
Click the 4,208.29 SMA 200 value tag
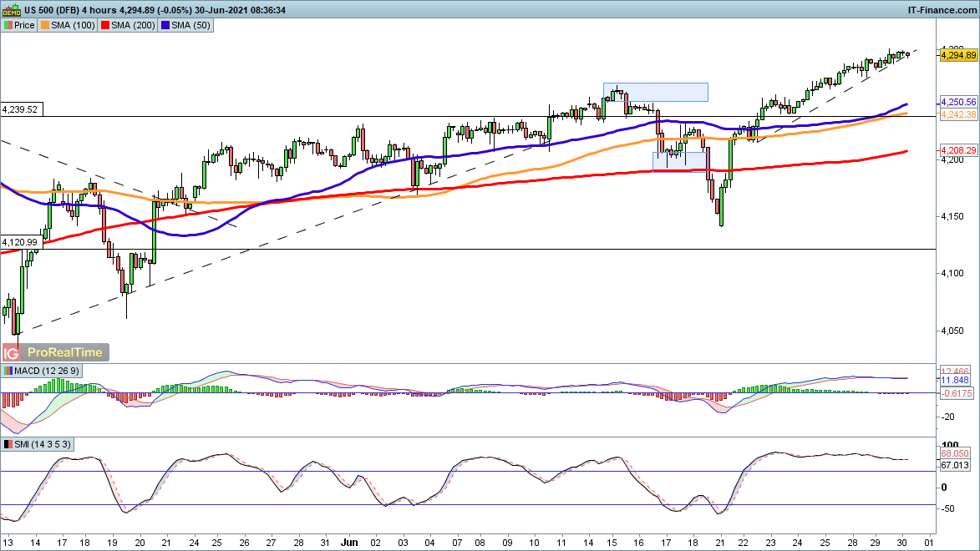point(957,150)
